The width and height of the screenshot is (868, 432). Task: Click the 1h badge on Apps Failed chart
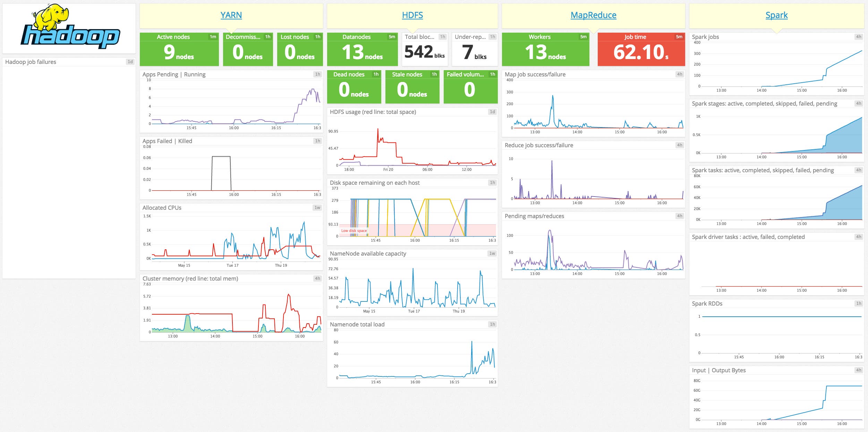317,141
